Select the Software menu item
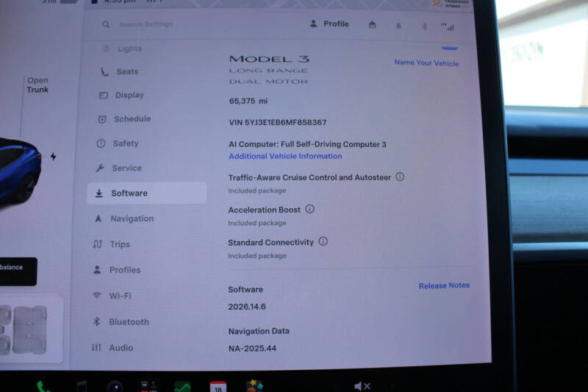 tap(146, 193)
